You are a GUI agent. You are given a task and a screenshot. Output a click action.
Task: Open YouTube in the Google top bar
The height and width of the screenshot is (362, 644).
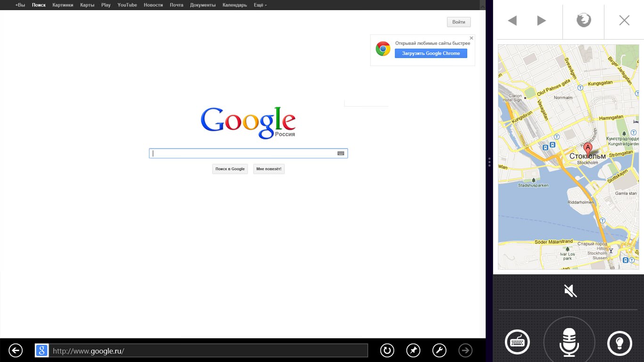[127, 5]
